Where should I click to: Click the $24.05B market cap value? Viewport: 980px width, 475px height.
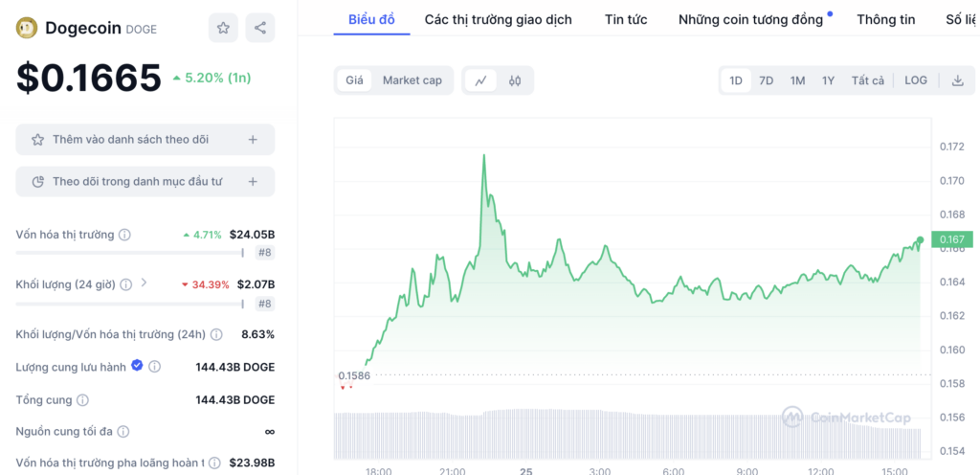[252, 235]
